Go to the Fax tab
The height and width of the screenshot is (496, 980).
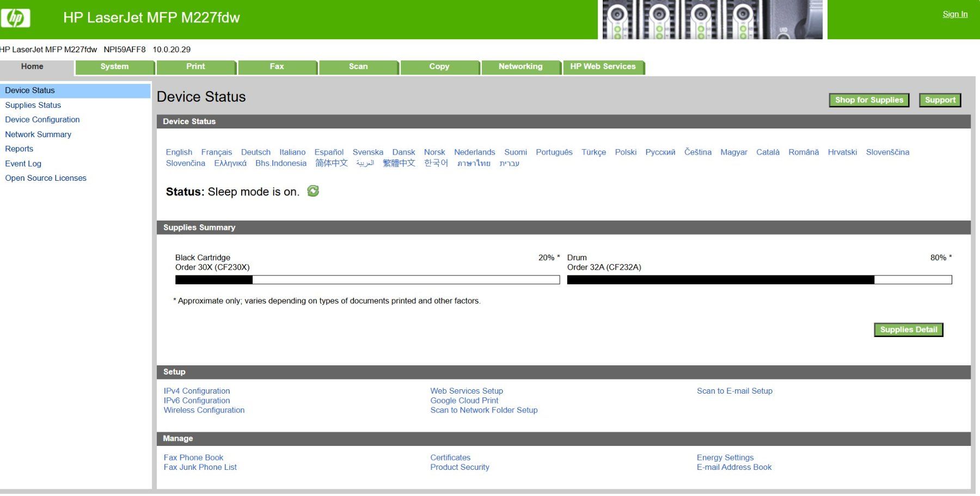pos(277,67)
